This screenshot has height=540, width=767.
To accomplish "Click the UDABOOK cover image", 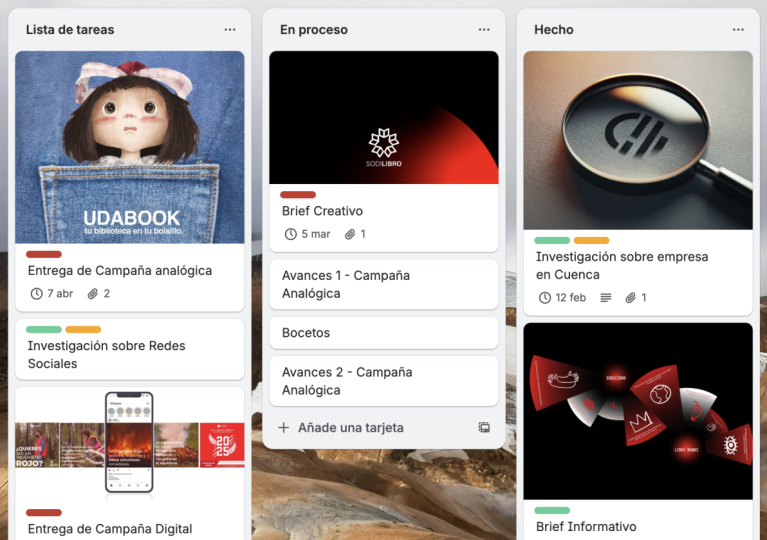I will [130, 147].
